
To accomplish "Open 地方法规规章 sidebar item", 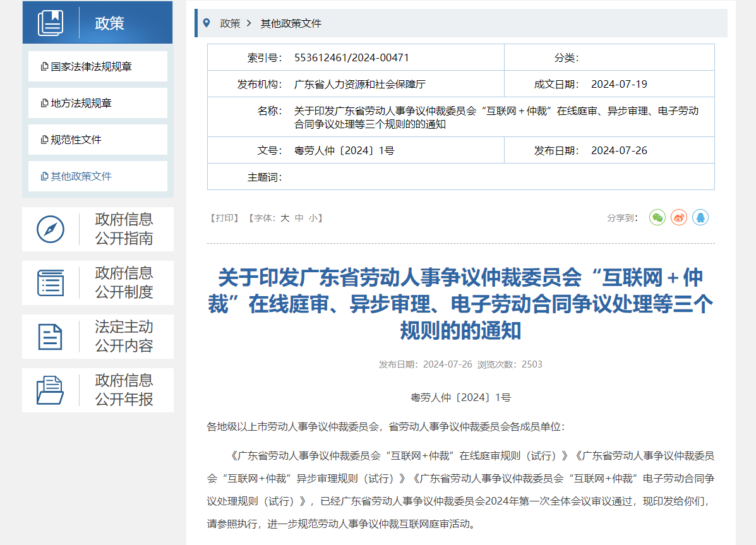I will tap(98, 103).
